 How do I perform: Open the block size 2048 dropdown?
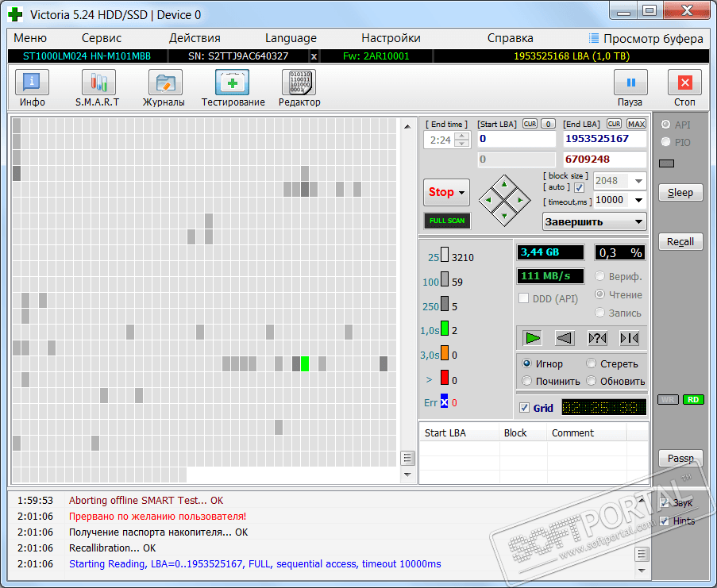[x=638, y=181]
